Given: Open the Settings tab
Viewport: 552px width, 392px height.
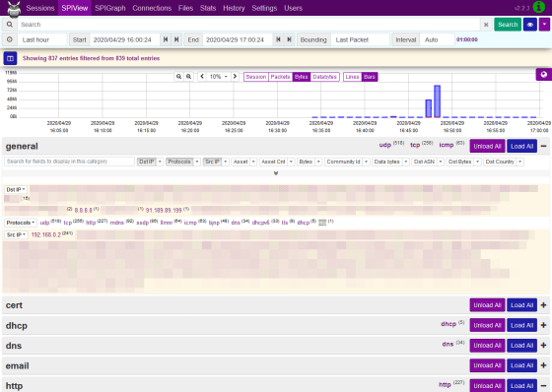Looking at the screenshot, I should coord(264,8).
